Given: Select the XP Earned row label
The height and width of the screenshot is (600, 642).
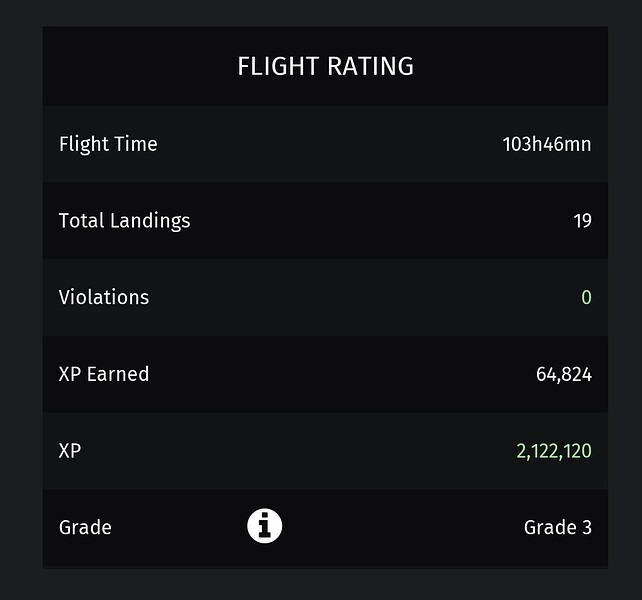Looking at the screenshot, I should click(x=104, y=374).
